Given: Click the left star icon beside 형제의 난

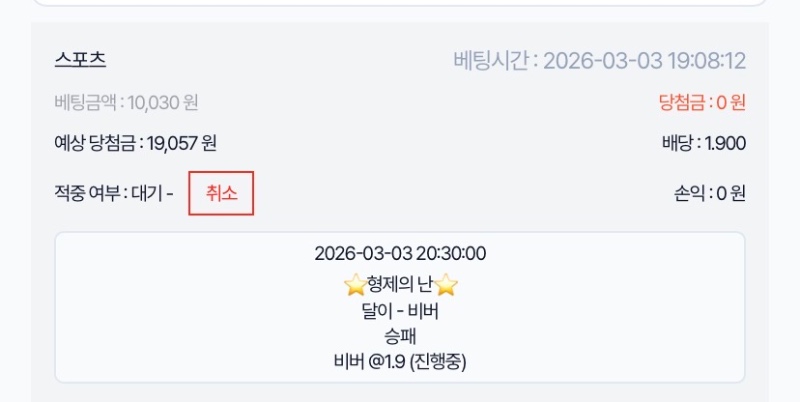Looking at the screenshot, I should point(354,285).
